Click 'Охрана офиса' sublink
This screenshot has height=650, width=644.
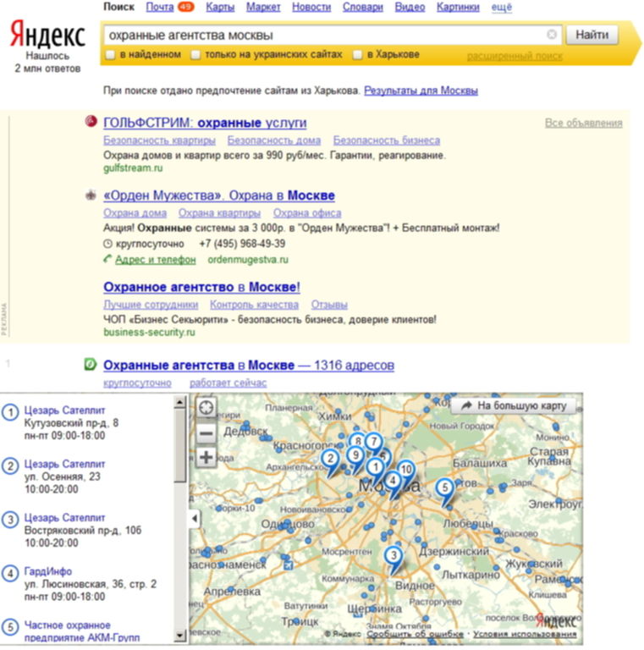point(307,212)
